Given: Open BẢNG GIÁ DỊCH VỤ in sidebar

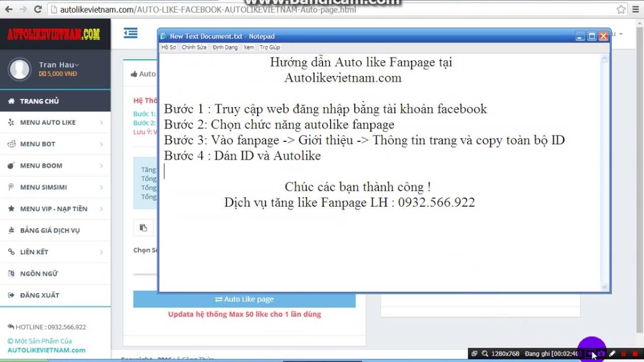Looking at the screenshot, I should point(55,230).
